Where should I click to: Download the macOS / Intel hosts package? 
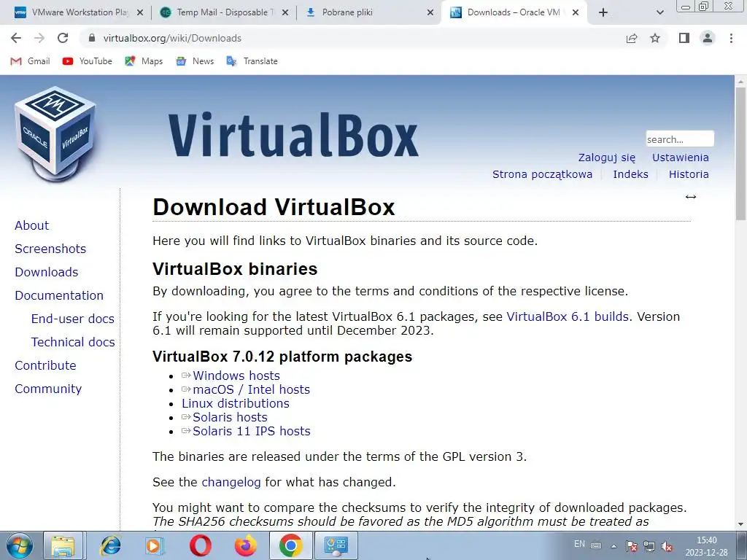[251, 389]
